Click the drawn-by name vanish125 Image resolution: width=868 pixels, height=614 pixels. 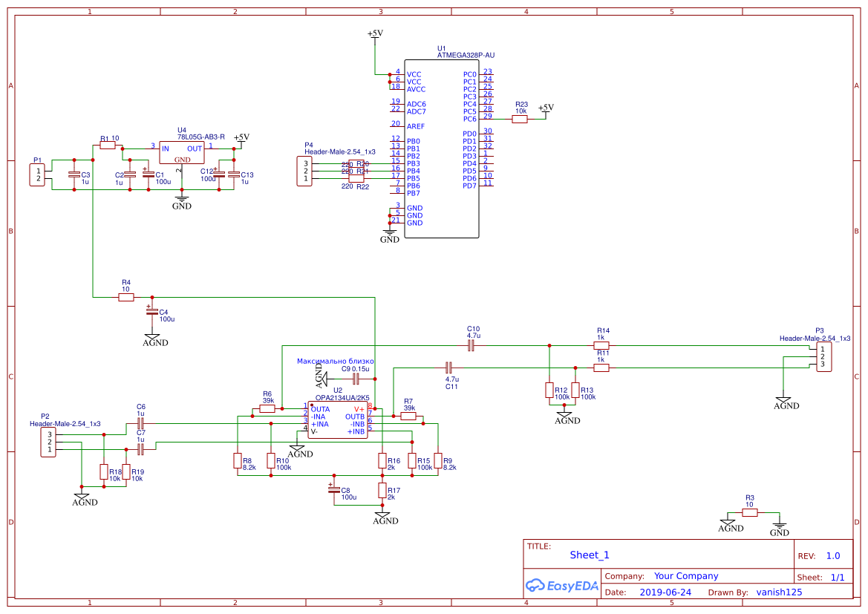[779, 592]
